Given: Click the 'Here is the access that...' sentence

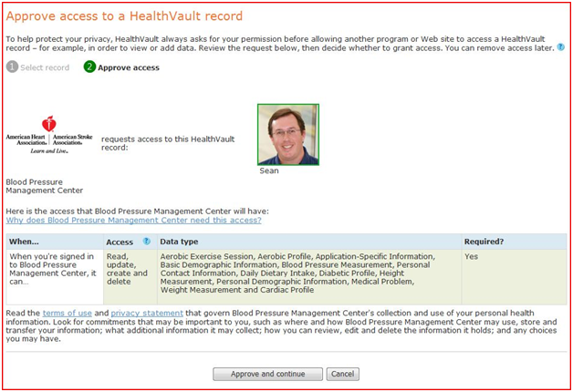Looking at the screenshot, I should (137, 211).
